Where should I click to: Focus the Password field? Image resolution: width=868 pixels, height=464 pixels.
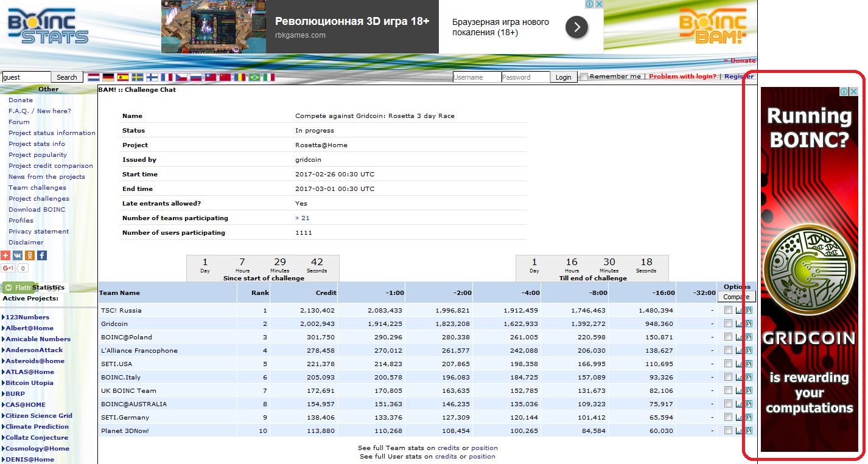(525, 77)
